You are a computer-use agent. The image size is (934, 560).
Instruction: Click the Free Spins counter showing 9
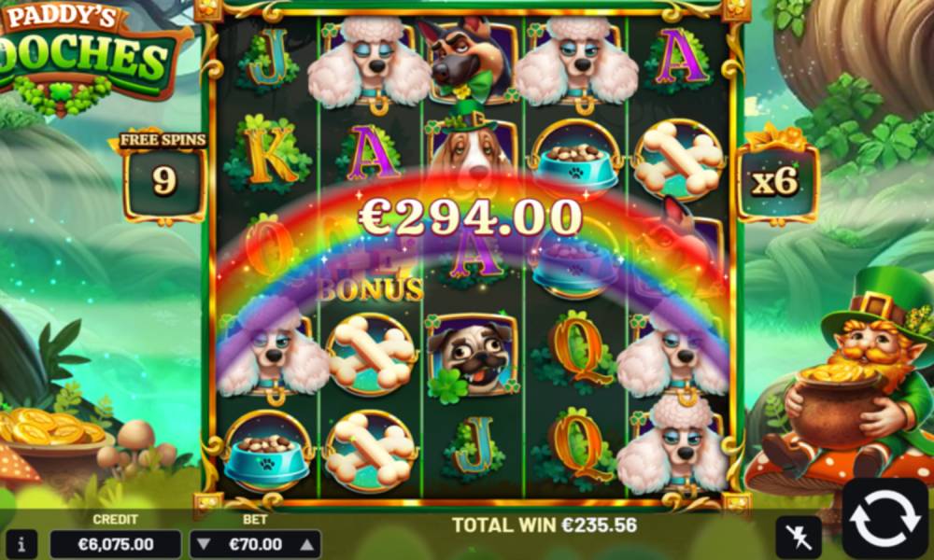[163, 176]
